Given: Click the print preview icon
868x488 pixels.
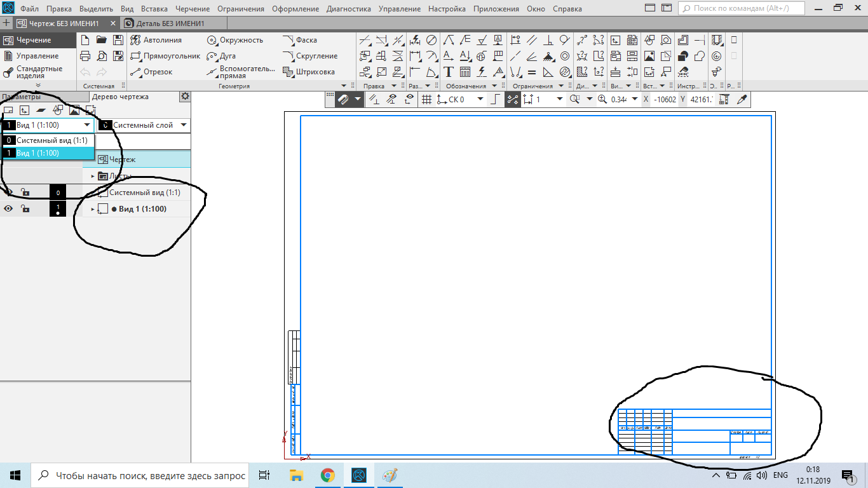Looking at the screenshot, I should pos(101,56).
